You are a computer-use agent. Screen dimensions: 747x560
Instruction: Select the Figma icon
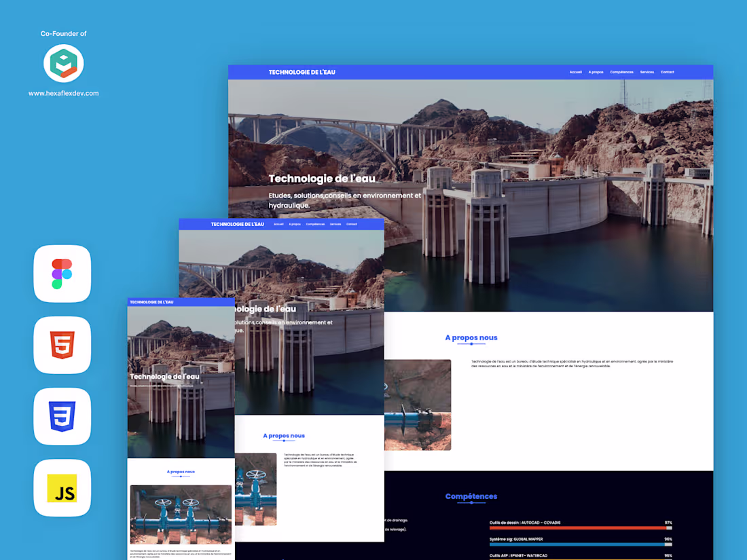(x=62, y=274)
